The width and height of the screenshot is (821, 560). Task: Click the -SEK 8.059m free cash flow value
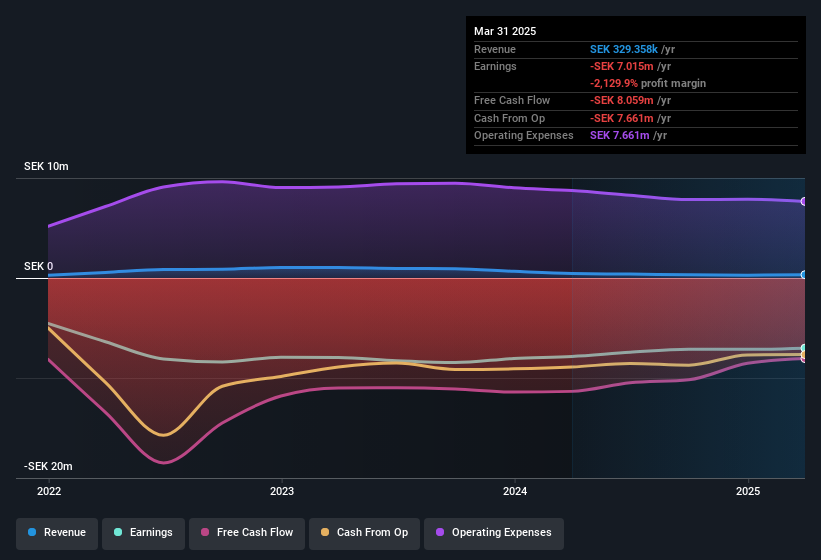(622, 100)
